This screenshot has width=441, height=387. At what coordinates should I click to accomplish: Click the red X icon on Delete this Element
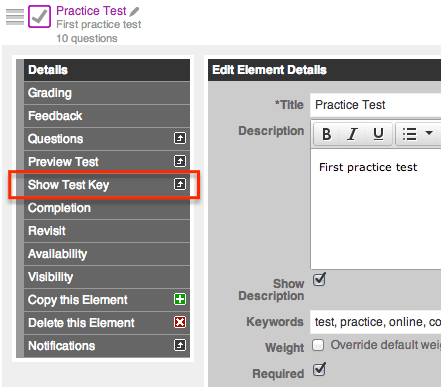point(180,322)
